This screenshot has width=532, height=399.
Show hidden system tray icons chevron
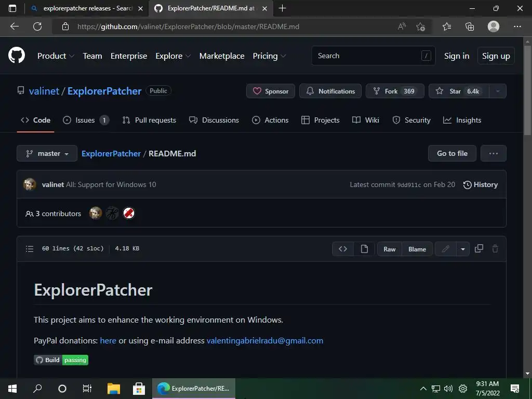(423, 389)
